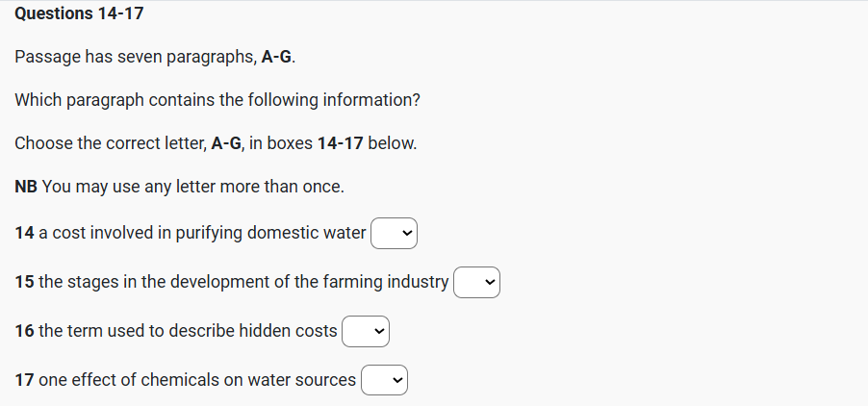This screenshot has width=868, height=406.
Task: Click the 'chemicals on water sources' statement text
Action: (x=248, y=380)
